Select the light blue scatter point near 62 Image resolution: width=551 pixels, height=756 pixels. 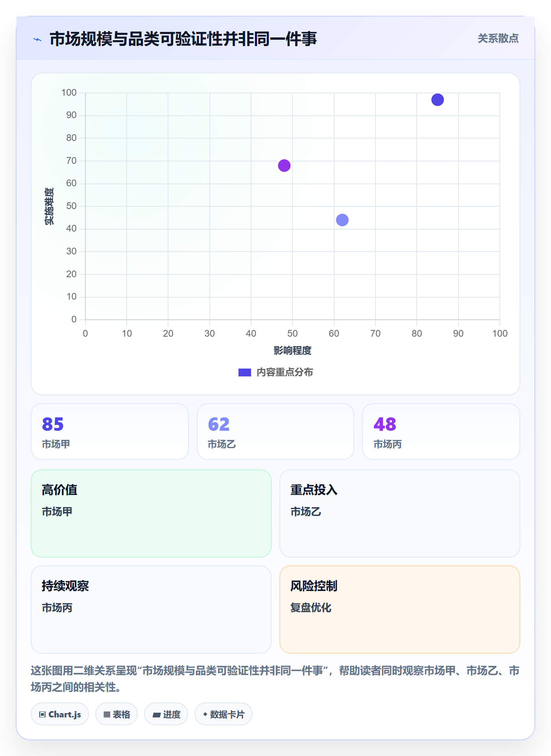[x=342, y=220]
